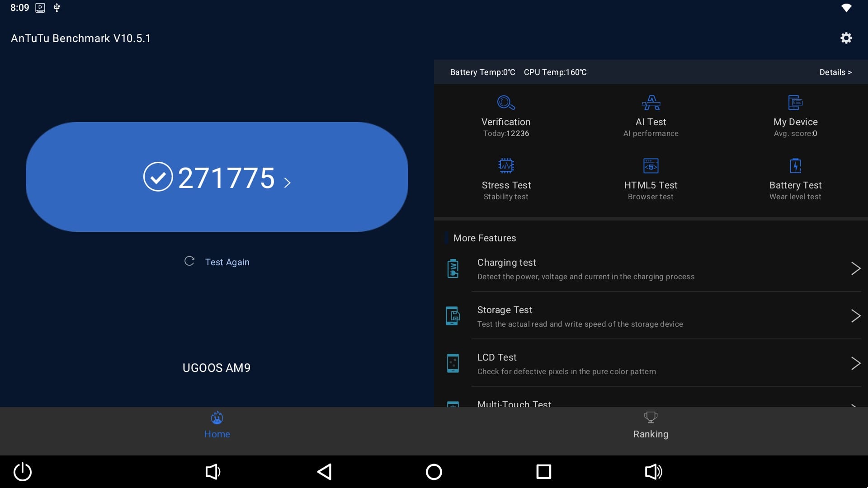The height and width of the screenshot is (488, 868).
Task: Start the Stress Test chip icon
Action: tap(506, 166)
